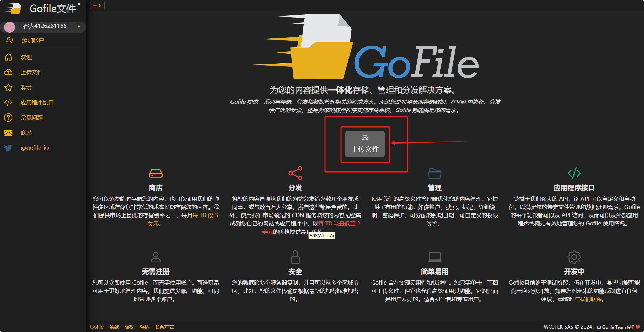
Task: Click the add-user icon beside 添加帐户
Action: (10, 41)
